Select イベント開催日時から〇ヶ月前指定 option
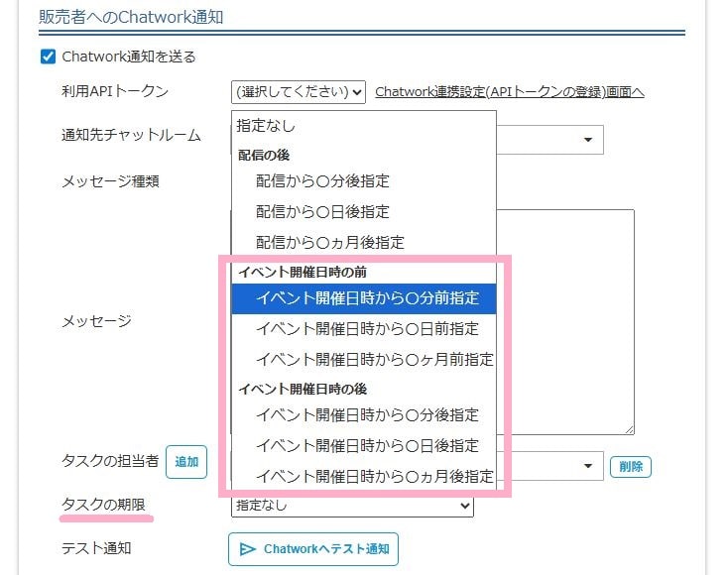 click(374, 360)
